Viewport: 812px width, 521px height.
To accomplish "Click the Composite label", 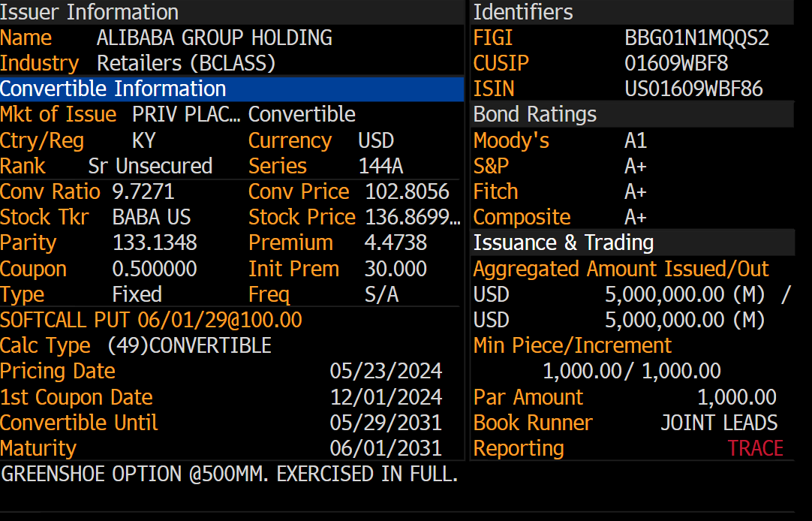I will (522, 217).
